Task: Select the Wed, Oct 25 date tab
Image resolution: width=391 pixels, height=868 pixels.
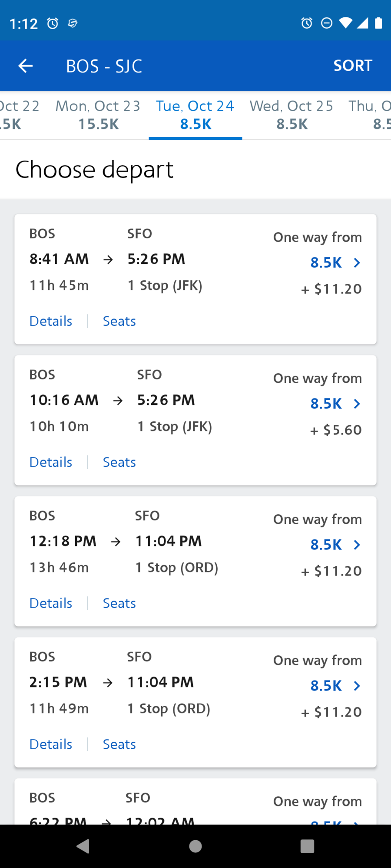Action: point(292,115)
